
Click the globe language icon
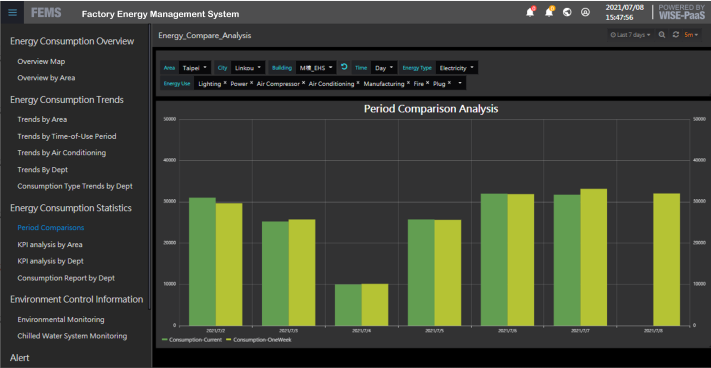click(567, 13)
